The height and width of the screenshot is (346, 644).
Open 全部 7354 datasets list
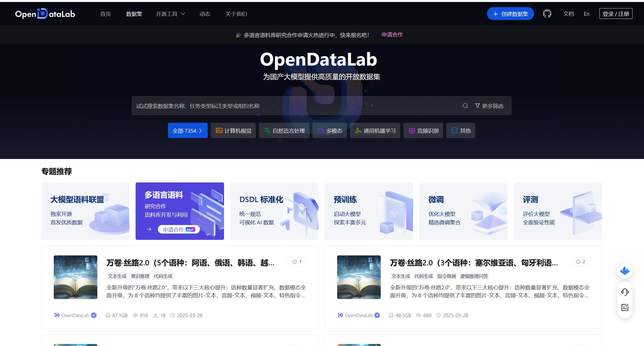pos(188,130)
